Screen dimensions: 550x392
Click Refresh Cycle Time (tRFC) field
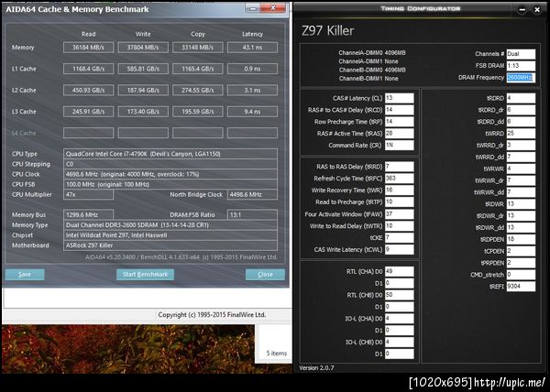(x=399, y=179)
